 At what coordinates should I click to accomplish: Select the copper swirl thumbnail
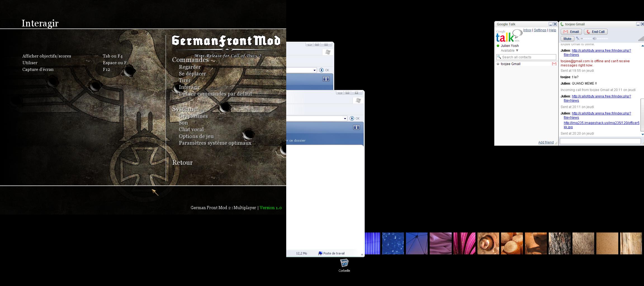pos(488,243)
